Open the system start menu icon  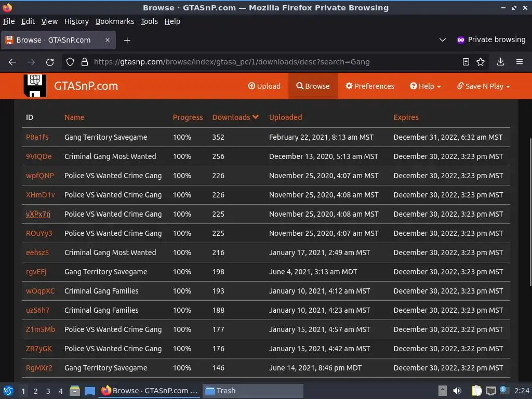[8, 391]
